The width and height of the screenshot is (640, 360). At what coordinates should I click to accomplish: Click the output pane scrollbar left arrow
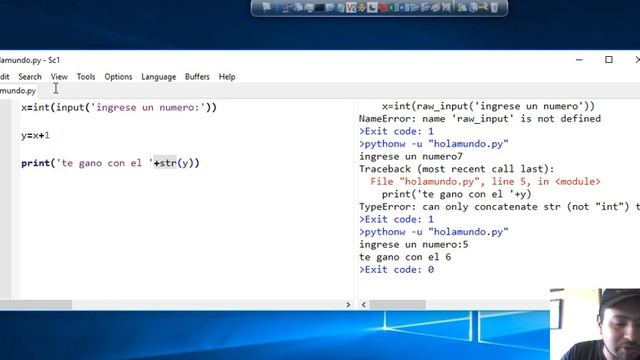364,304
